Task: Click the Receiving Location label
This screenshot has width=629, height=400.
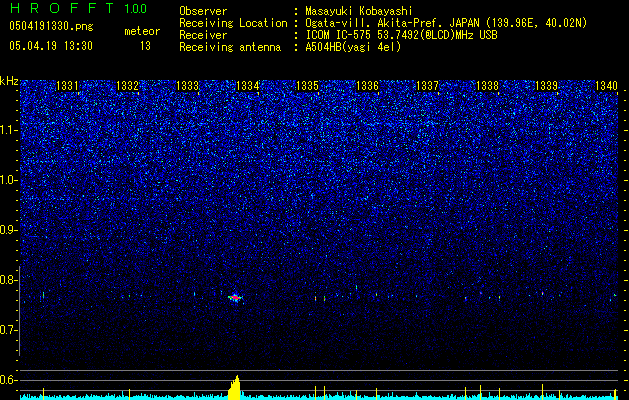Action: pos(233,23)
